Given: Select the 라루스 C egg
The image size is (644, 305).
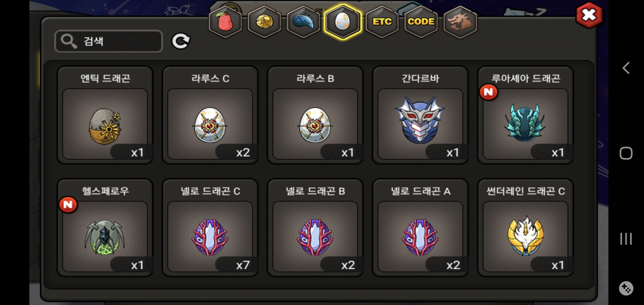Looking at the screenshot, I should (210, 115).
